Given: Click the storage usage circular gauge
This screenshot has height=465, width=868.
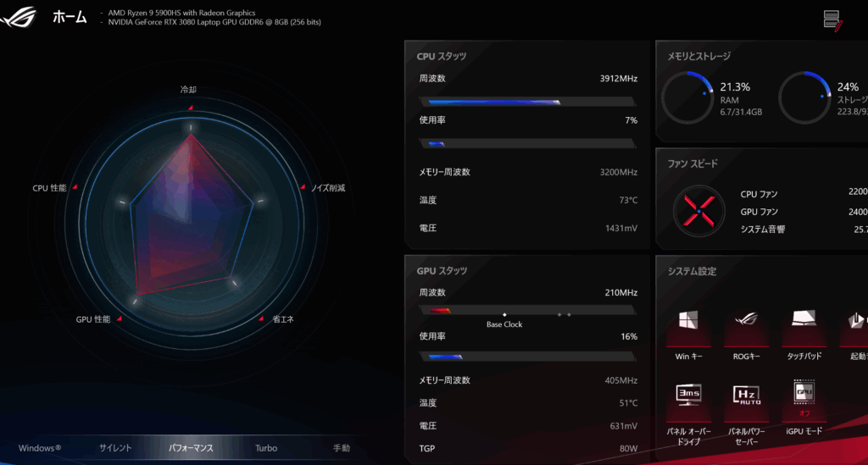Looking at the screenshot, I should click(x=804, y=97).
